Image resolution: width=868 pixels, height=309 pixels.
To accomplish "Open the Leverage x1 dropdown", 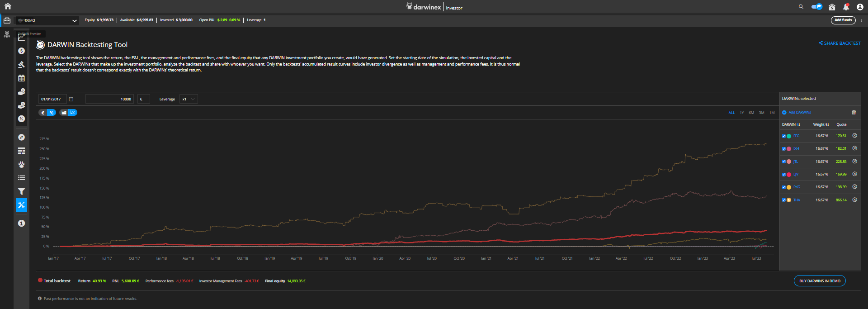I will point(189,99).
